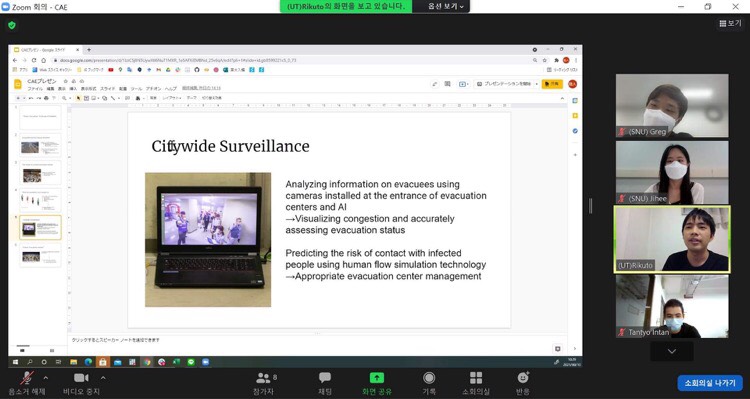Screen dimensions: 750x399
Task: Click the Windows Start icon in shared taskbar
Action: (15, 362)
